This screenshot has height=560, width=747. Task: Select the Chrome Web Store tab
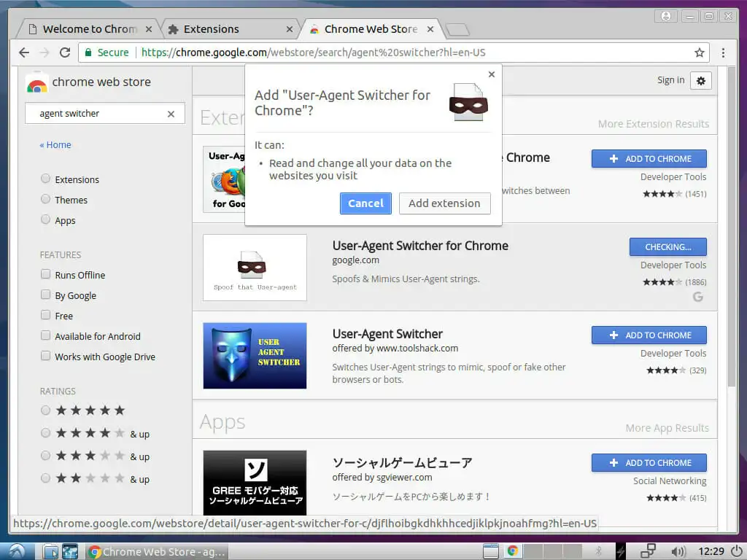[x=371, y=29]
